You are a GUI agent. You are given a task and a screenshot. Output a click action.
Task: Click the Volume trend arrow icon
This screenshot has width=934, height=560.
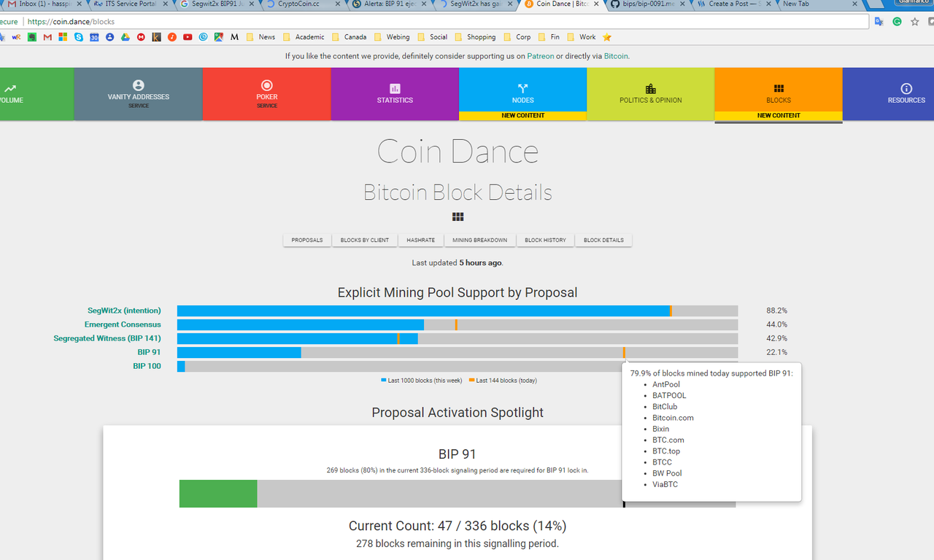(x=9, y=88)
